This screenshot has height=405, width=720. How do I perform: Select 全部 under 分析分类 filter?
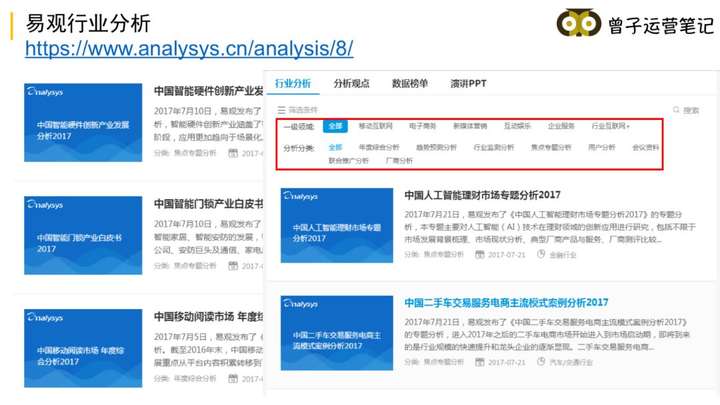(335, 147)
